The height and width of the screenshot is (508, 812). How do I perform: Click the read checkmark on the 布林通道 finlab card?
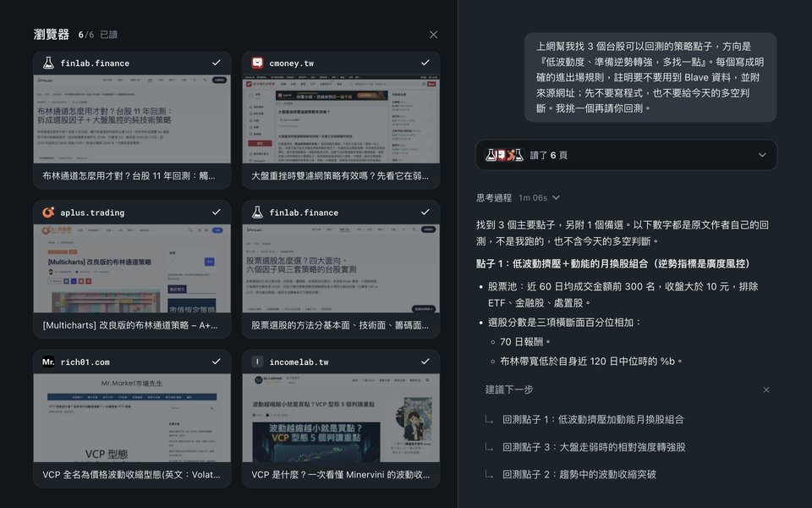(217, 63)
